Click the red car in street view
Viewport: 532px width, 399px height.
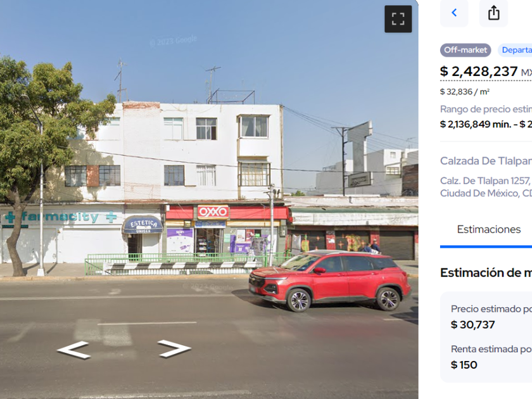[330, 281]
